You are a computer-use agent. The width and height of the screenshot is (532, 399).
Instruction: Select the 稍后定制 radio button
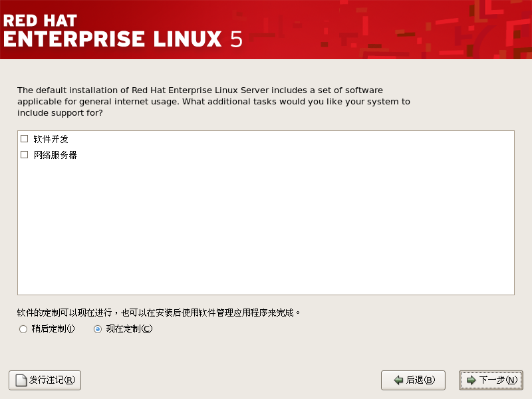tap(23, 329)
